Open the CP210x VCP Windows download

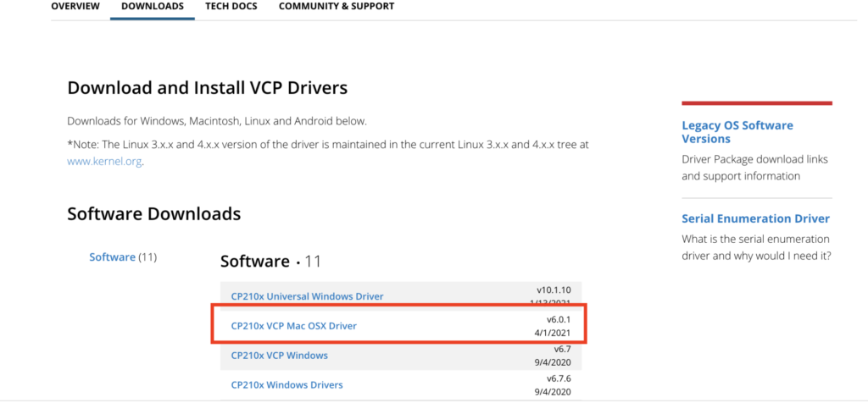pos(279,356)
